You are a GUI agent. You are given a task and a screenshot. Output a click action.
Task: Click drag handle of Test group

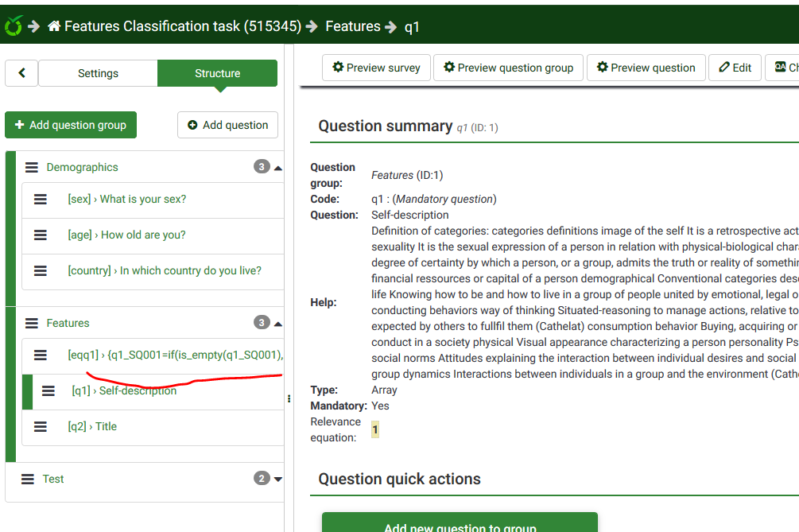click(x=28, y=480)
